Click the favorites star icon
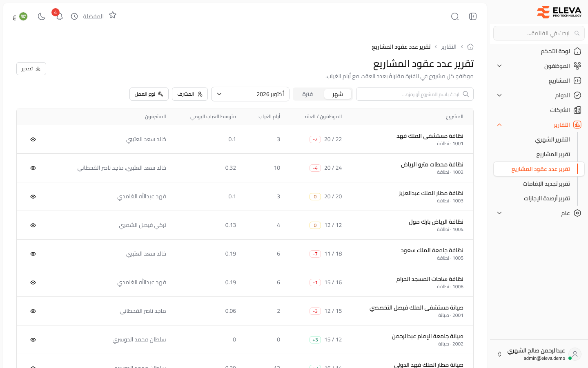The image size is (588, 368). [x=113, y=15]
